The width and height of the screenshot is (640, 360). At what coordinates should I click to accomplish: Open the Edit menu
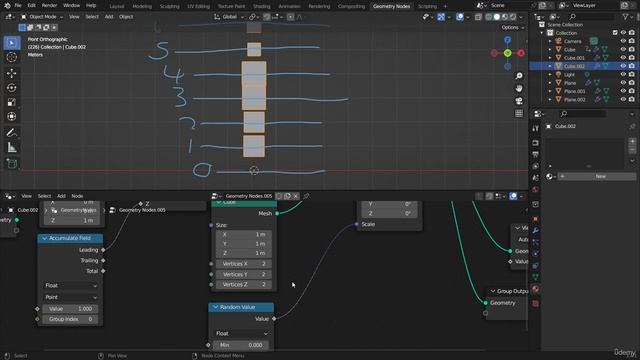click(31, 6)
